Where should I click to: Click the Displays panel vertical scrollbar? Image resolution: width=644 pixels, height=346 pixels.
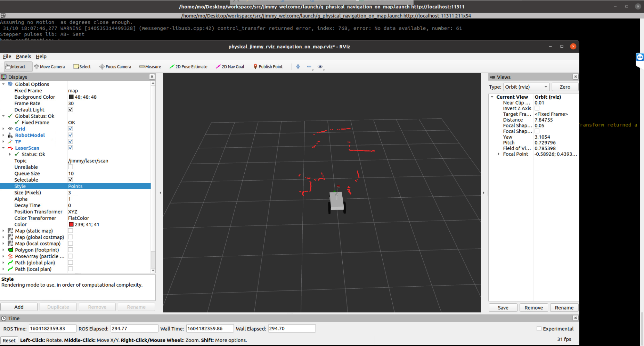[153, 177]
